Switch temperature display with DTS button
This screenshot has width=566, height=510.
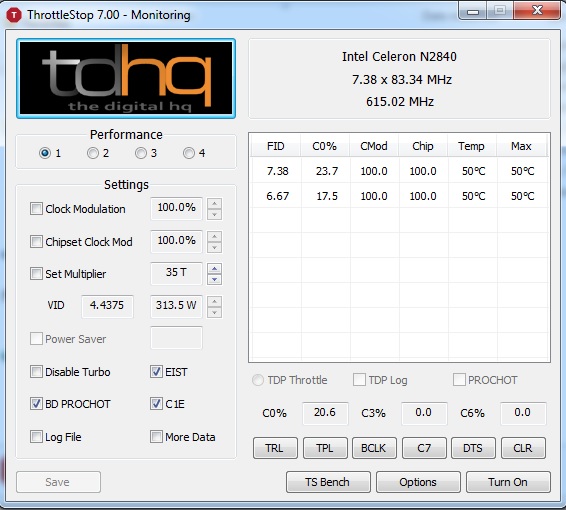click(473, 448)
